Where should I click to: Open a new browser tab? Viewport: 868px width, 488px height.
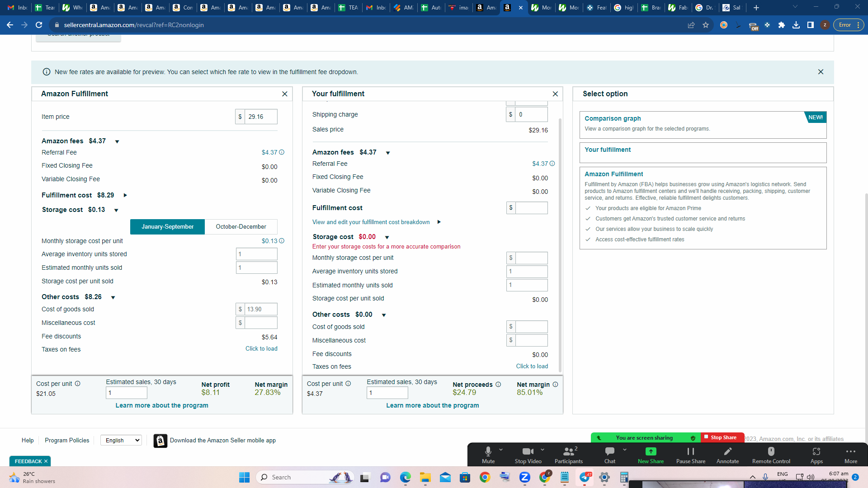point(756,8)
